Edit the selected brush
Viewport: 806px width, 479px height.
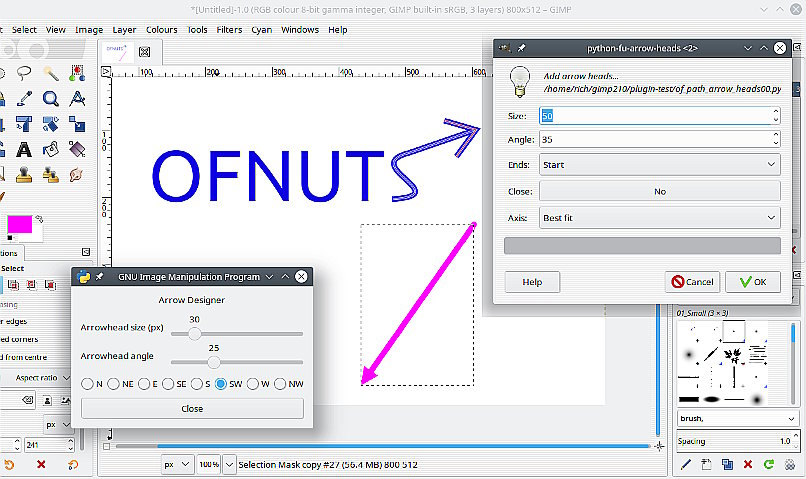point(686,465)
